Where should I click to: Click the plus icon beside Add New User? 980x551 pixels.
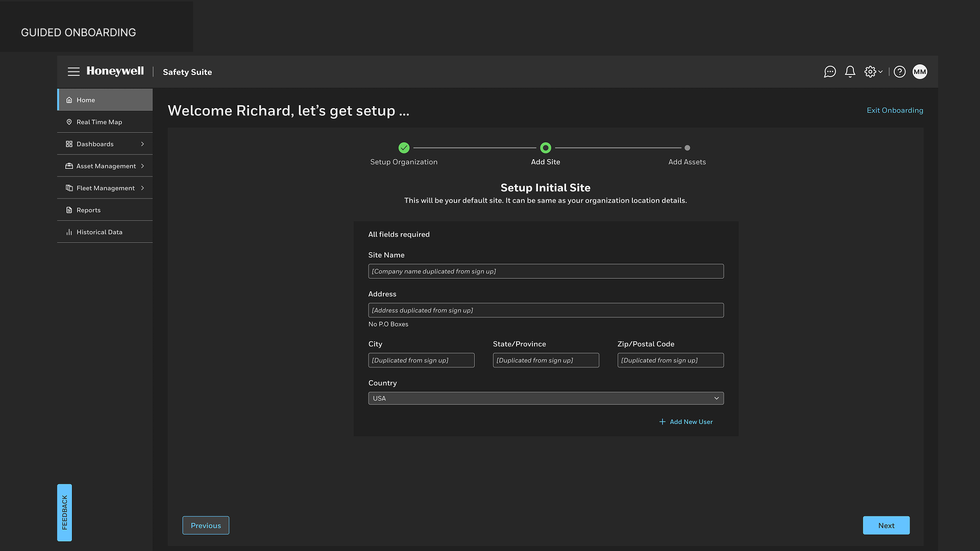pyautogui.click(x=663, y=422)
